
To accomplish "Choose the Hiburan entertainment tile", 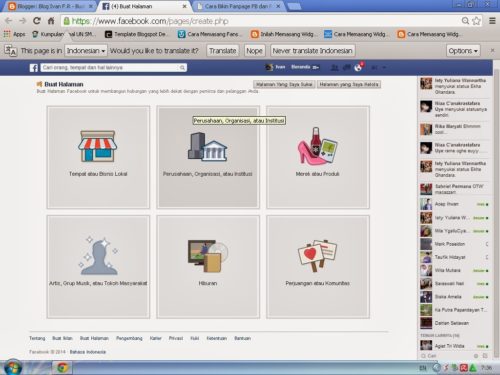I will click(x=208, y=267).
